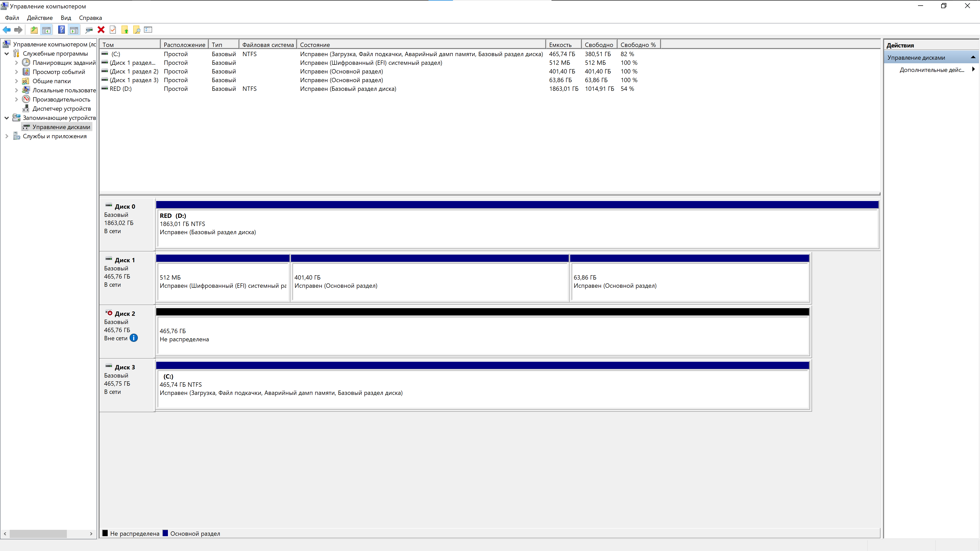Toggle the console tree pane toolbar icon
Screen dimensions: 980x551
coord(46,30)
